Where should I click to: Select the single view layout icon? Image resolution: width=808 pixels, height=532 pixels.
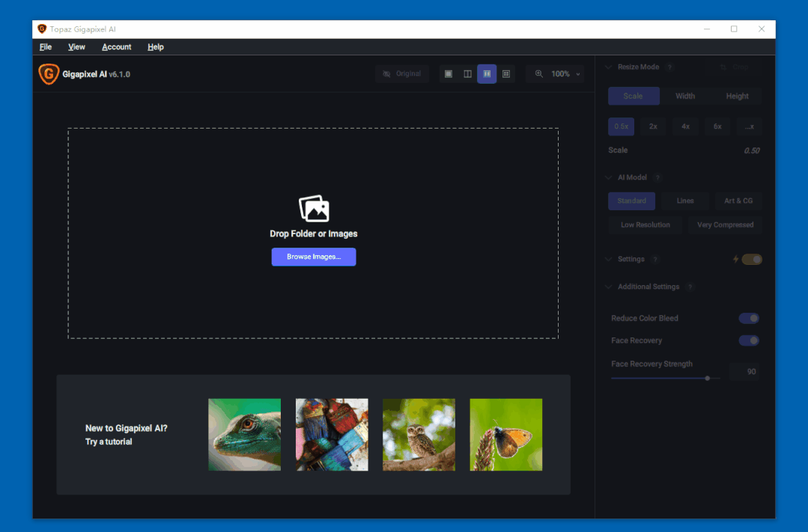[449, 73]
